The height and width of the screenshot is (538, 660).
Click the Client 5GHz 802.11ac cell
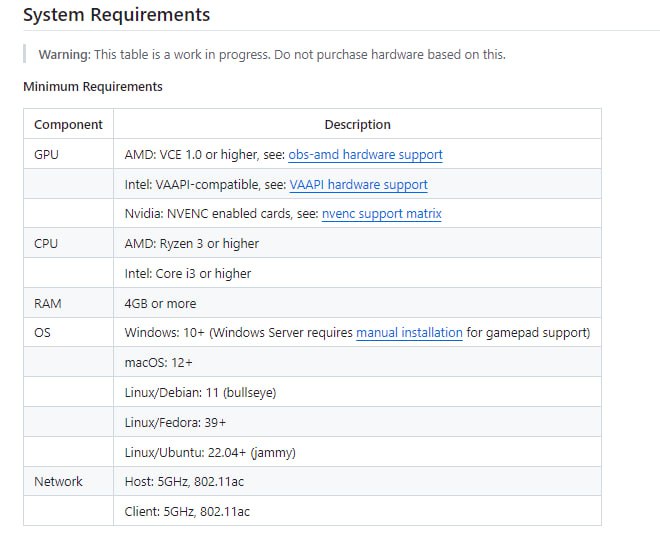click(187, 512)
